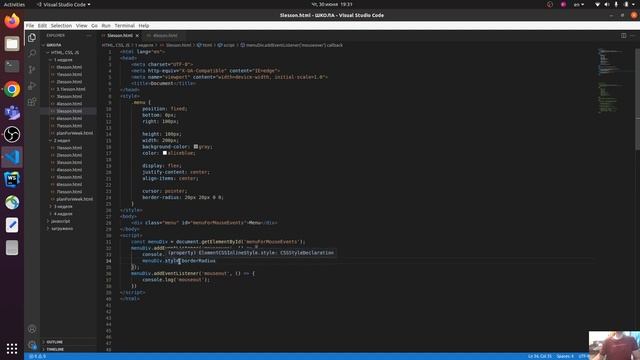Expand the загружено folder

pos(60,229)
